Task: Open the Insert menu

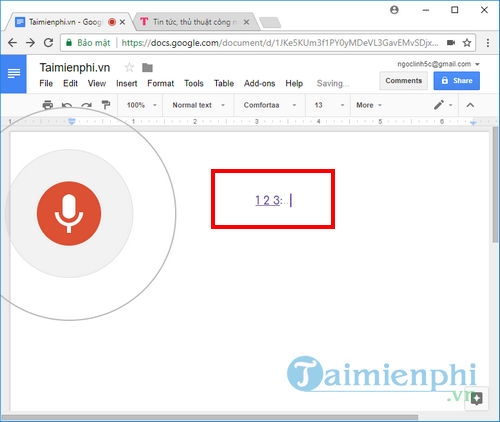Action: click(x=127, y=83)
